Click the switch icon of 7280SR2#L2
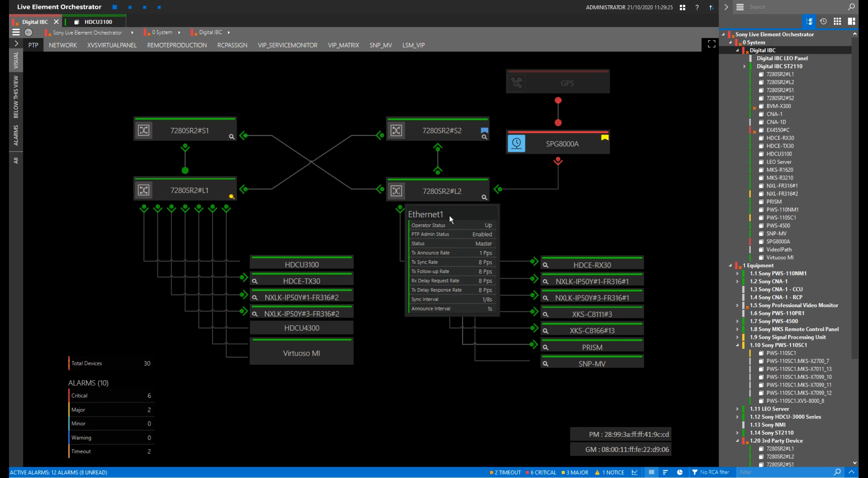The image size is (868, 478). point(396,191)
